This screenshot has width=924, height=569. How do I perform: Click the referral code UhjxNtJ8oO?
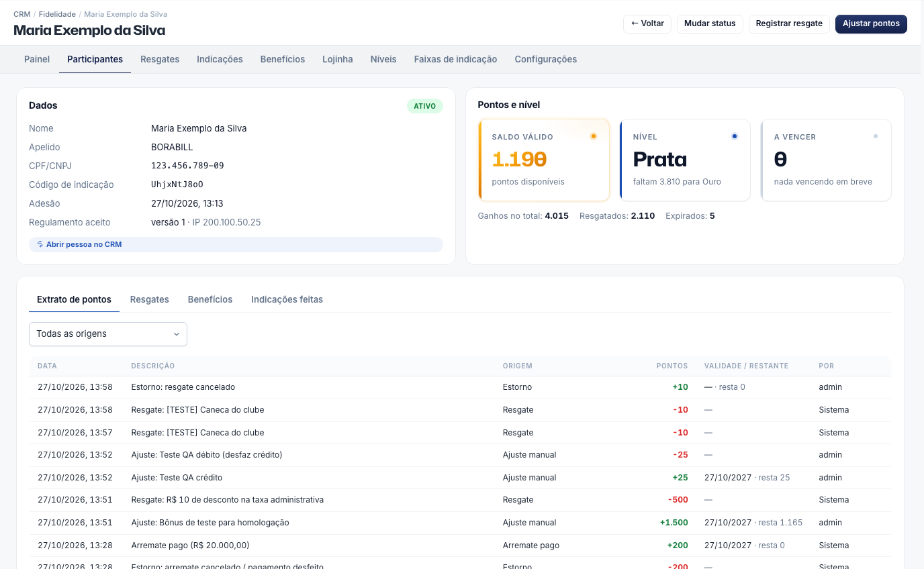click(177, 185)
